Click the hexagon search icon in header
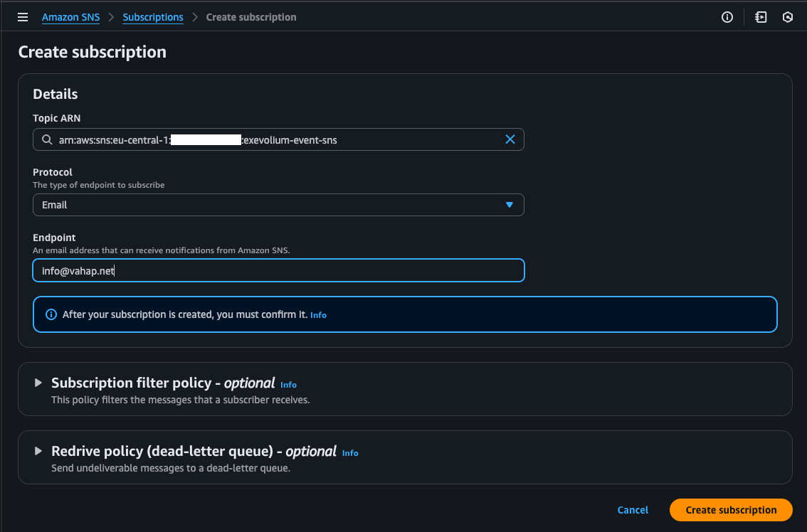Screen dimensions: 807x532 (x=787, y=17)
